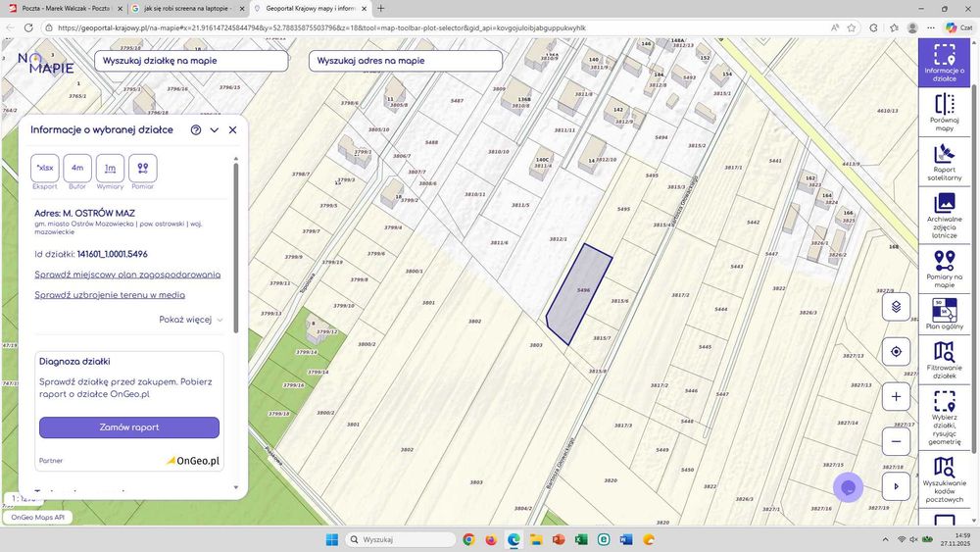
Task: Open the Plan ogólny tool
Action: pyautogui.click(x=944, y=313)
